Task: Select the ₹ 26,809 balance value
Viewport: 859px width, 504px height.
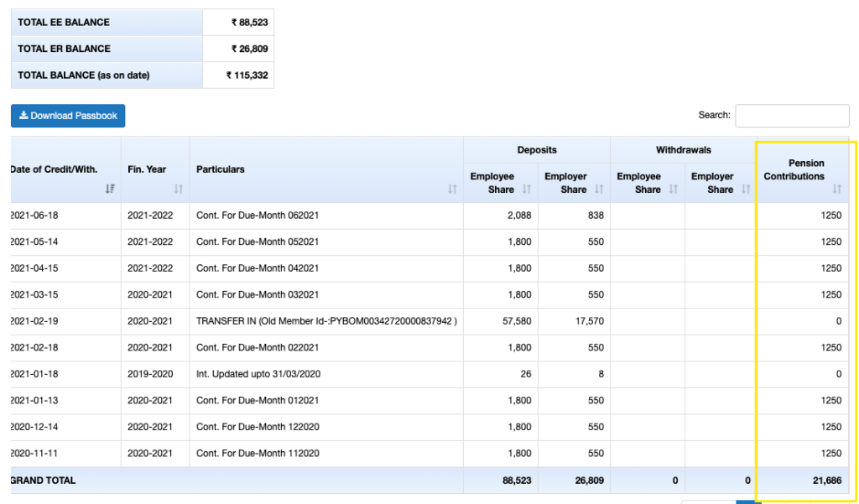Action: (x=250, y=49)
